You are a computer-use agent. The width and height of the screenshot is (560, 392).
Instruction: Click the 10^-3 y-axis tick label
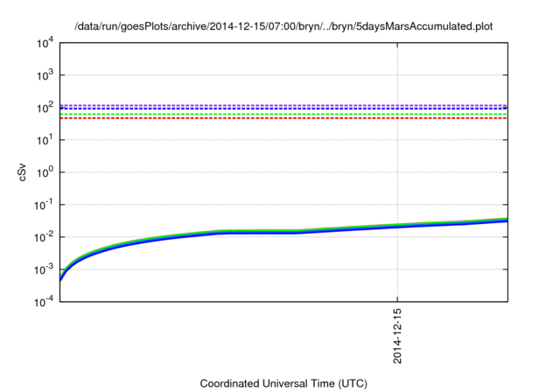pyautogui.click(x=44, y=269)
